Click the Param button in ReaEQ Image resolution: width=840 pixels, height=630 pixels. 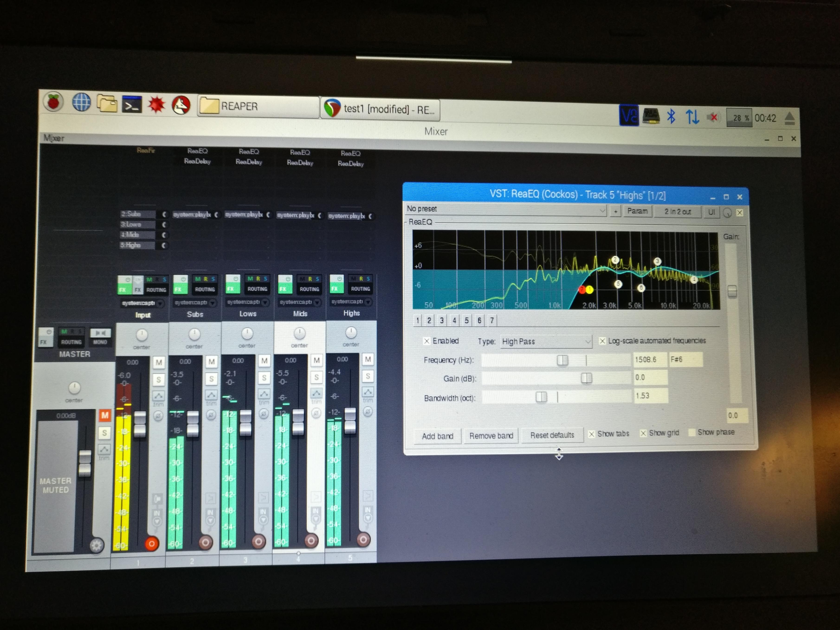click(x=637, y=211)
